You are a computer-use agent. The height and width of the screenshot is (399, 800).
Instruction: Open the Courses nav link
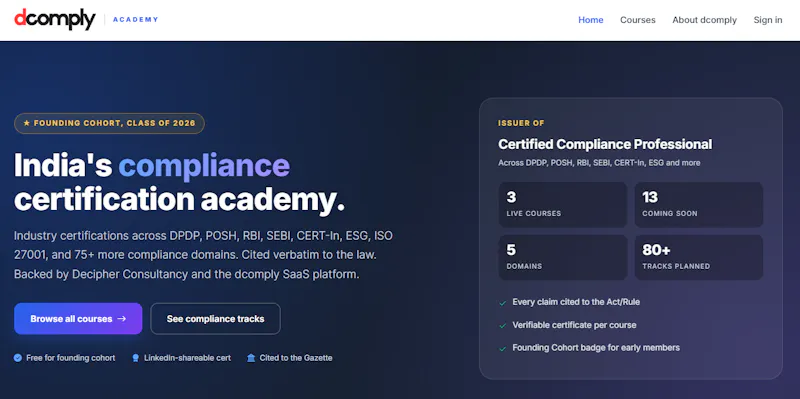[637, 20]
